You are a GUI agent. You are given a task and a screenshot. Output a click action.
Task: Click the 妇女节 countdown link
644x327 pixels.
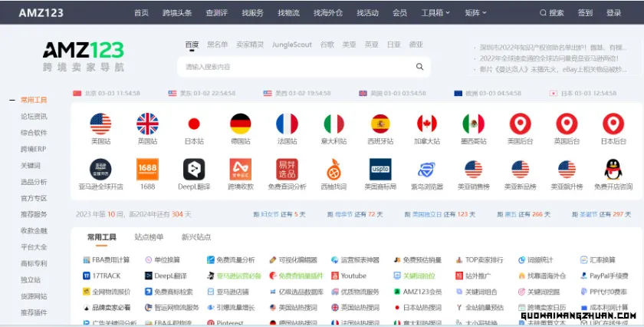[269, 214]
